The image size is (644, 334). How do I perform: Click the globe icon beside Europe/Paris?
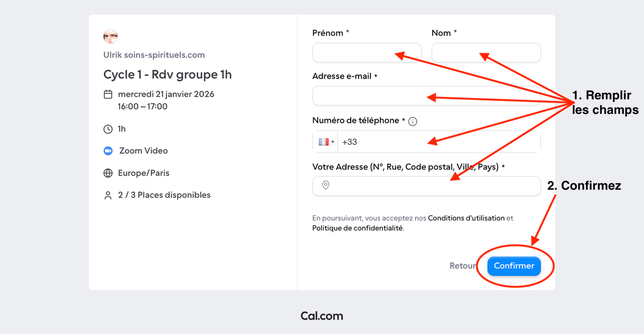click(108, 173)
